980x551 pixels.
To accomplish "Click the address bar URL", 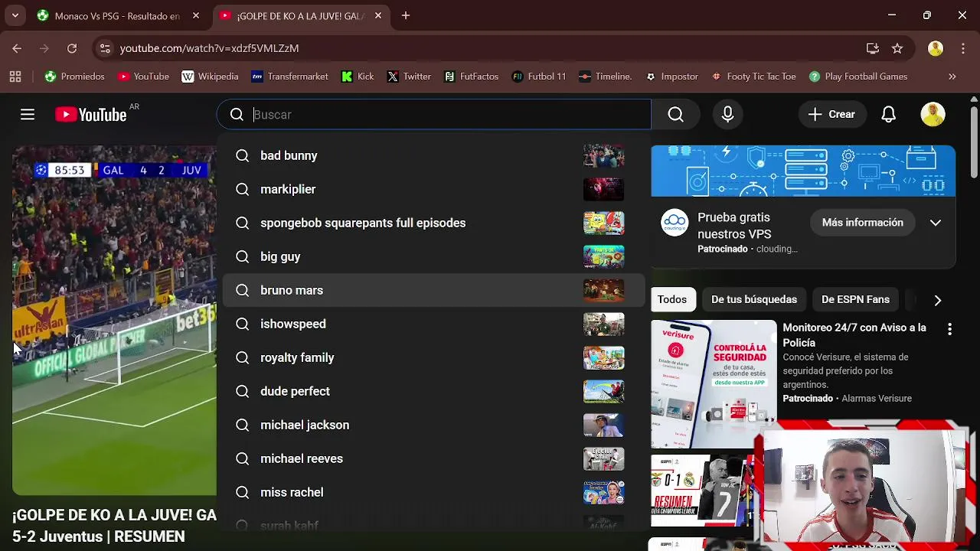I will pos(209,48).
